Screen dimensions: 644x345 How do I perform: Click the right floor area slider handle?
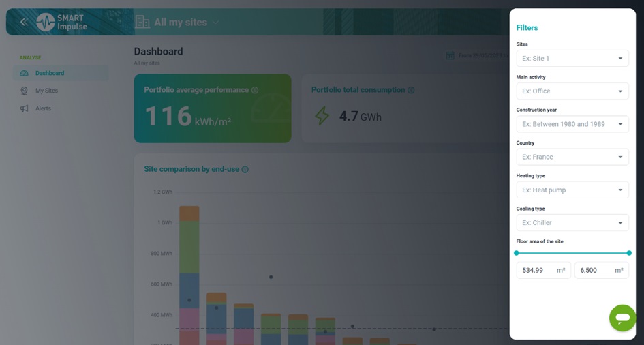click(628, 253)
